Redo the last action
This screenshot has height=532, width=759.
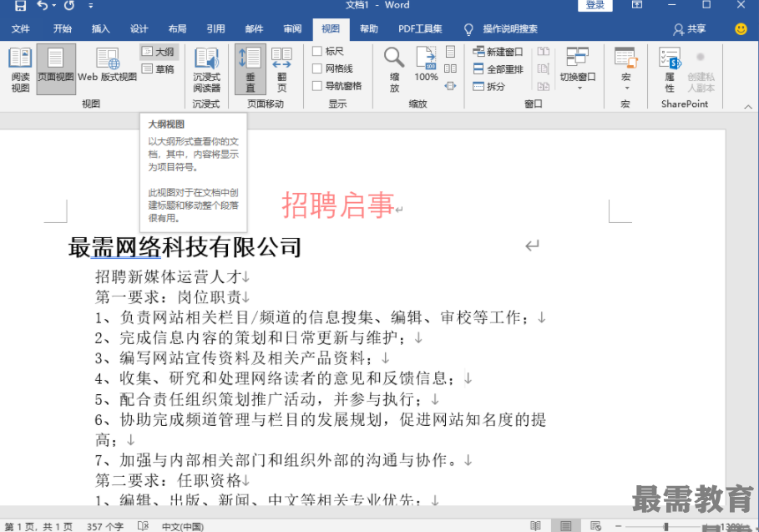click(x=69, y=5)
